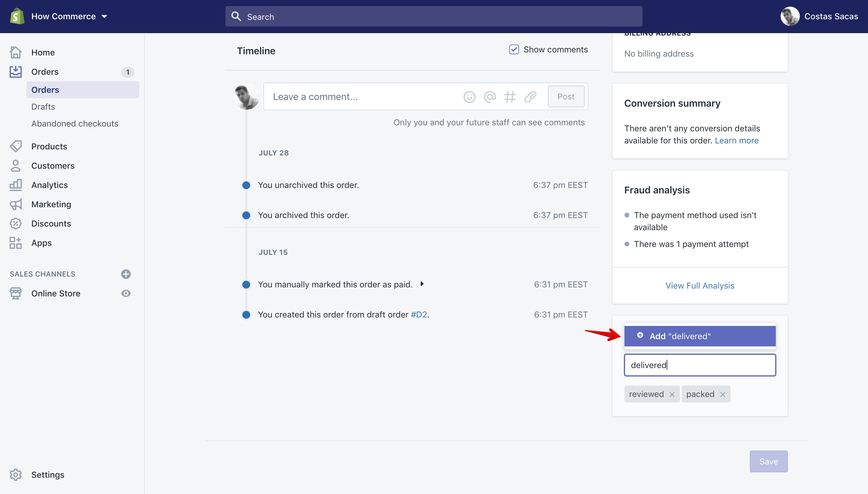Viewport: 868px width, 494px height.
Task: Click the Settings gear icon
Action: click(16, 475)
